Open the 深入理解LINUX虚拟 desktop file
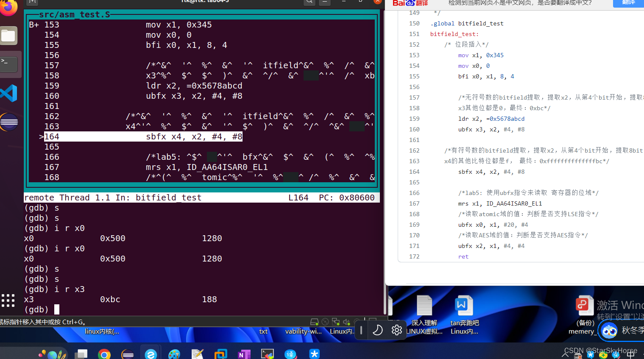 coord(424,314)
